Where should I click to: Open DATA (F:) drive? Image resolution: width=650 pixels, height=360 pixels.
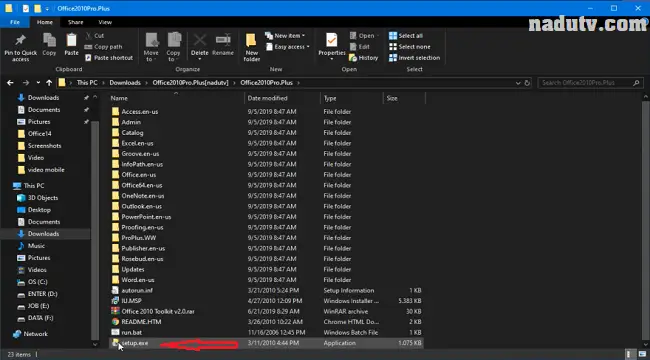(x=41, y=318)
